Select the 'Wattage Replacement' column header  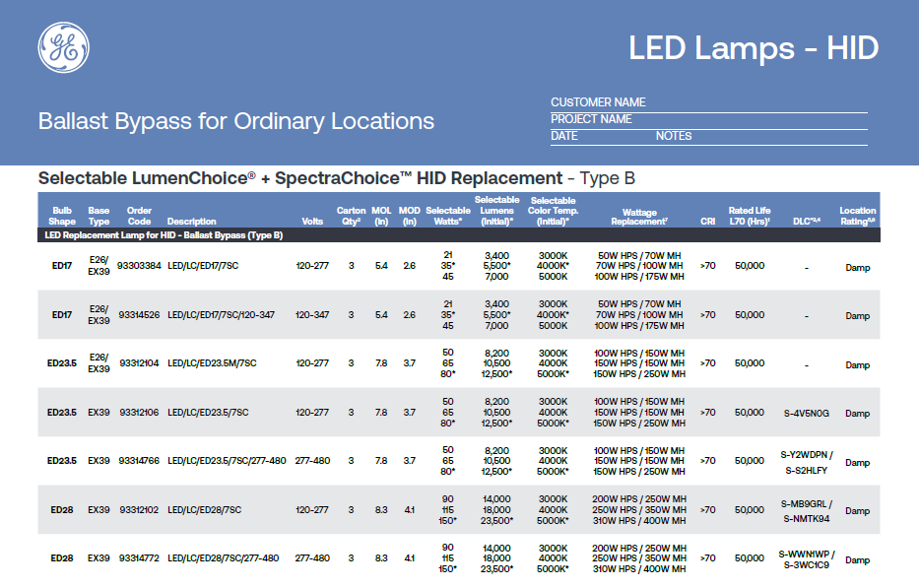click(x=639, y=217)
